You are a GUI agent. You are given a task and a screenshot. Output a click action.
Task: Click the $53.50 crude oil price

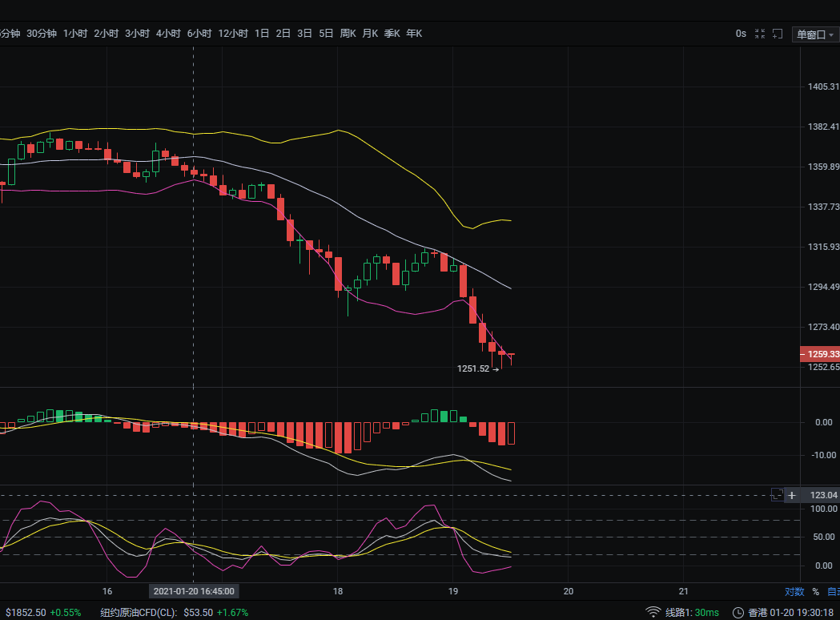199,612
